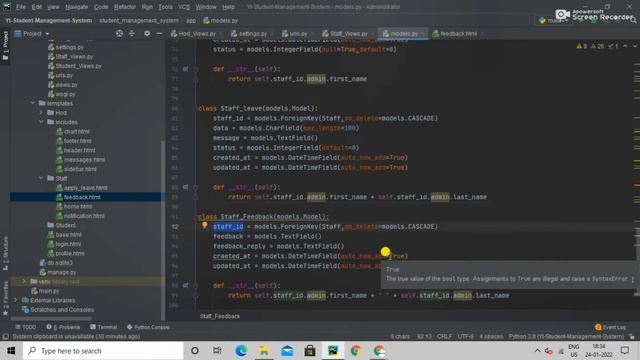
Task: Click the 4 spaces indent status widget
Action: 491,337
